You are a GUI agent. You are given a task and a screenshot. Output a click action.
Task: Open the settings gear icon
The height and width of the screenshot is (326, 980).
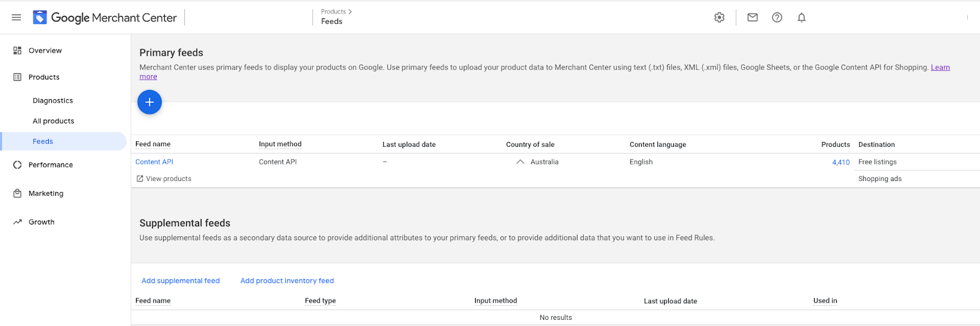click(719, 18)
